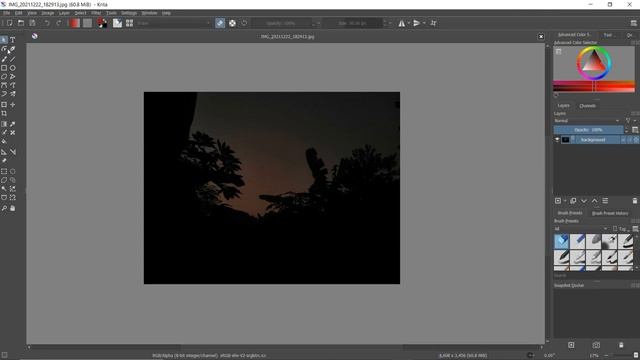
Task: Click the Add Layer button
Action: (558, 201)
